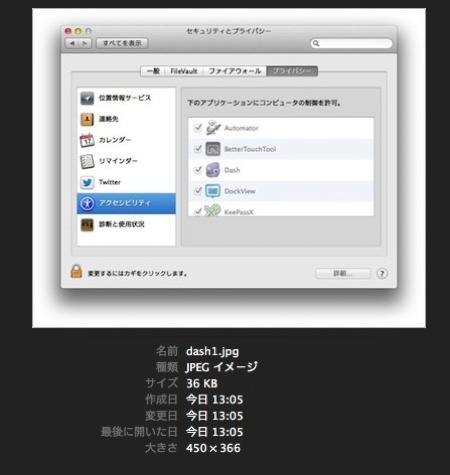Click the size value 36 KB
This screenshot has height=475, width=450.
click(202, 384)
